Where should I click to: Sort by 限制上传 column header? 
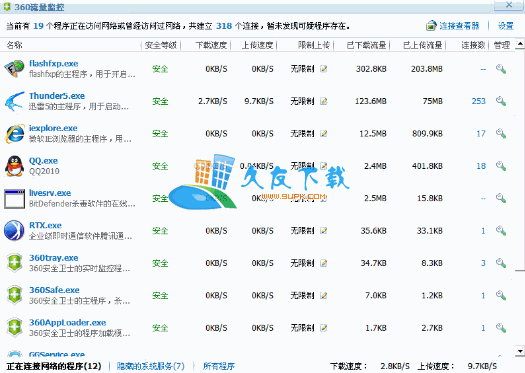pyautogui.click(x=314, y=45)
